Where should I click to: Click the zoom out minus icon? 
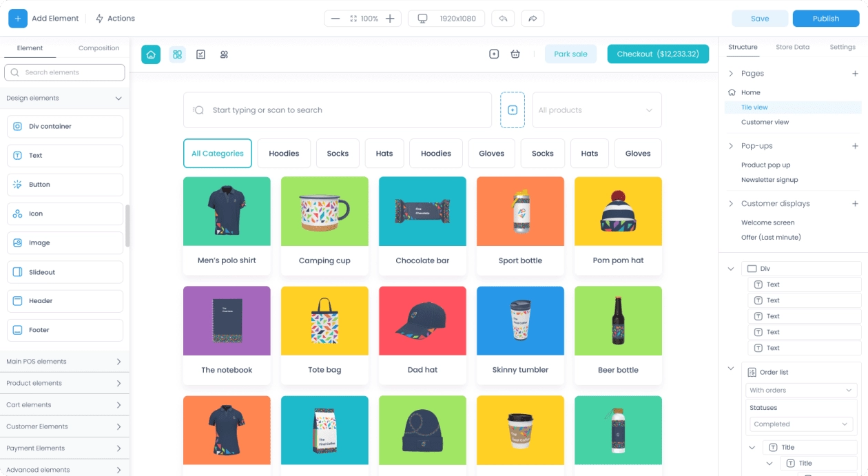pos(335,19)
